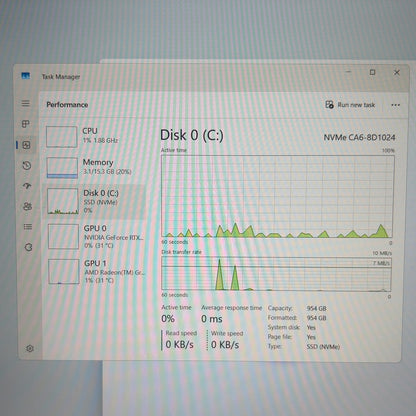Select GPU 0 NVIDIA GeForce item
Viewport: 416px width, 416px height.
pos(96,237)
